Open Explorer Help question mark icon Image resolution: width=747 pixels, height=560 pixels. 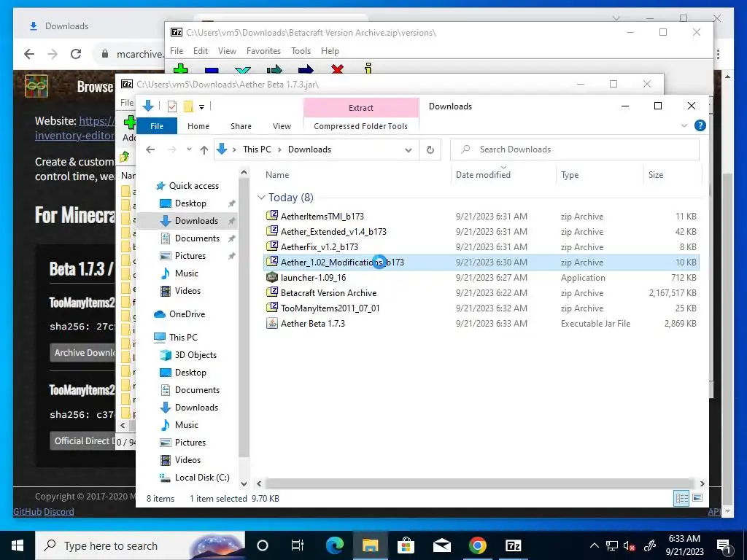[700, 125]
